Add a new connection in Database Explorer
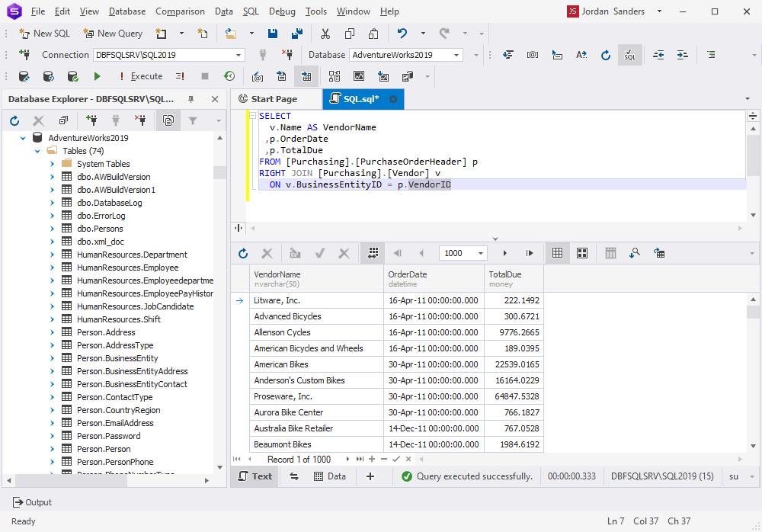The width and height of the screenshot is (762, 532). click(91, 120)
